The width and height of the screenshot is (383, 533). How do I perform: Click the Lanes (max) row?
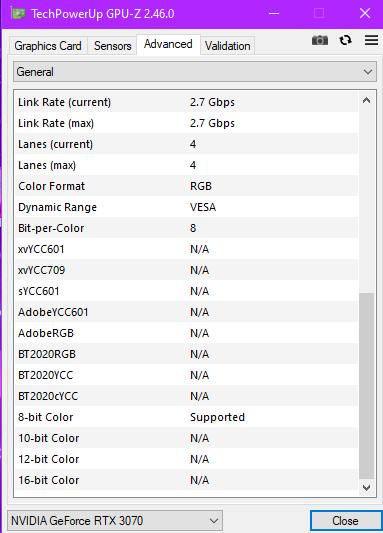tap(187, 165)
